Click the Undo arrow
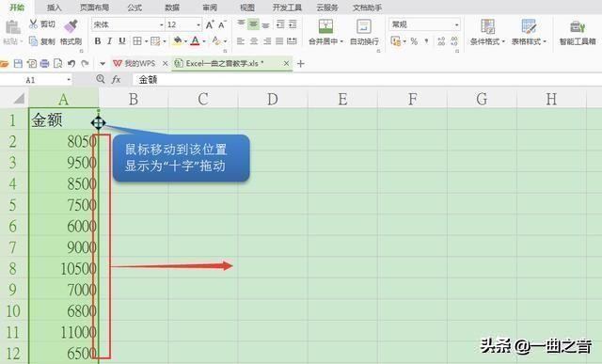 (x=71, y=63)
